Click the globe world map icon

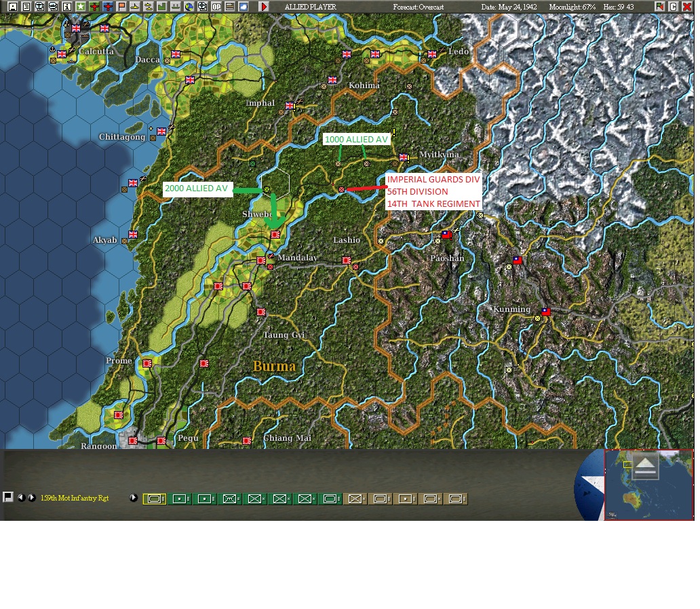[x=189, y=6]
